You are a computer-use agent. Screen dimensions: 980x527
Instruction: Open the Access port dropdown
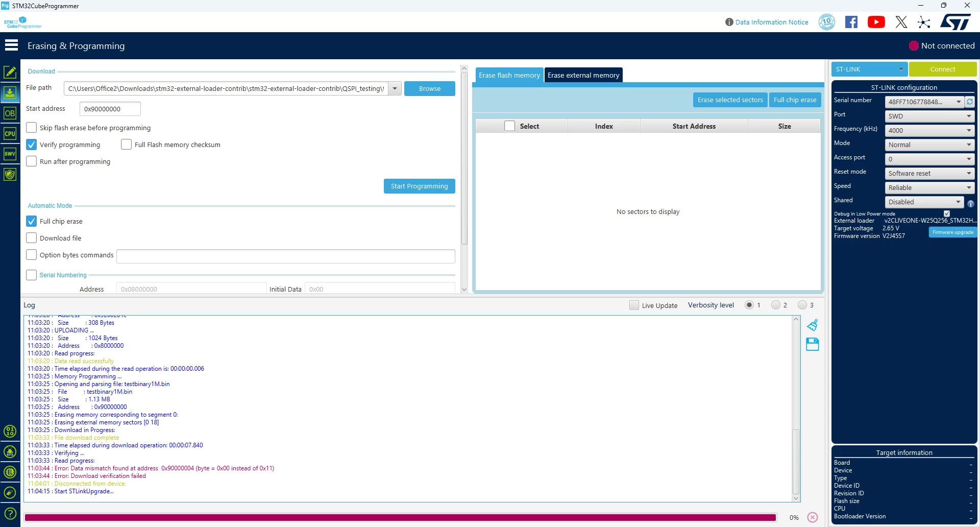tap(929, 159)
